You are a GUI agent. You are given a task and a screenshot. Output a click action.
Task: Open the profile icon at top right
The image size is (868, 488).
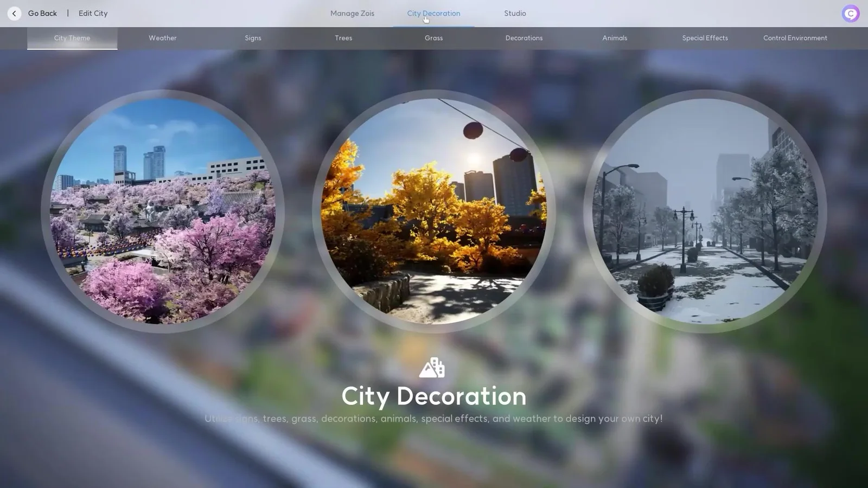[850, 13]
